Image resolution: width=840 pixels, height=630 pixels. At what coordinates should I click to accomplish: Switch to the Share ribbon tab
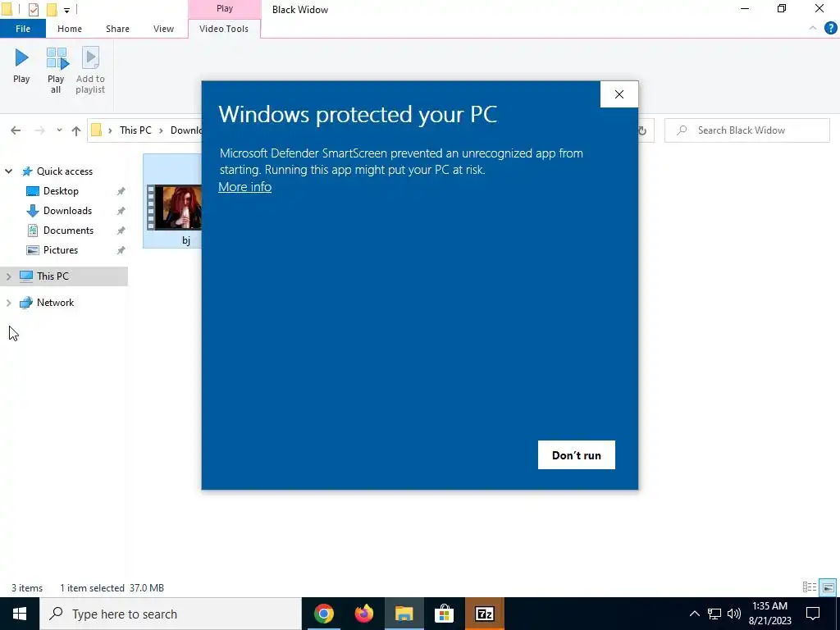117,29
